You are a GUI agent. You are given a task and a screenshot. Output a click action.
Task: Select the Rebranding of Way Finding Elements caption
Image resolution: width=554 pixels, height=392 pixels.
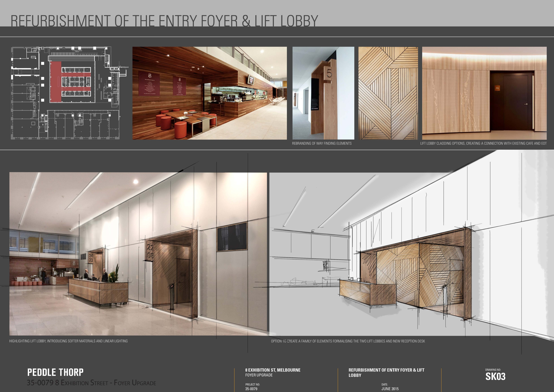click(x=322, y=143)
